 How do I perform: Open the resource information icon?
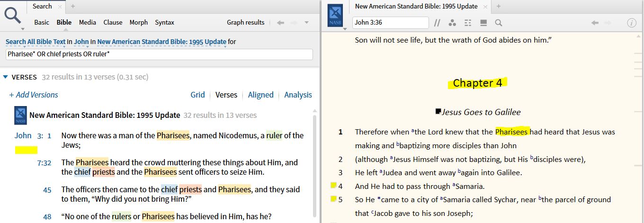click(x=631, y=23)
